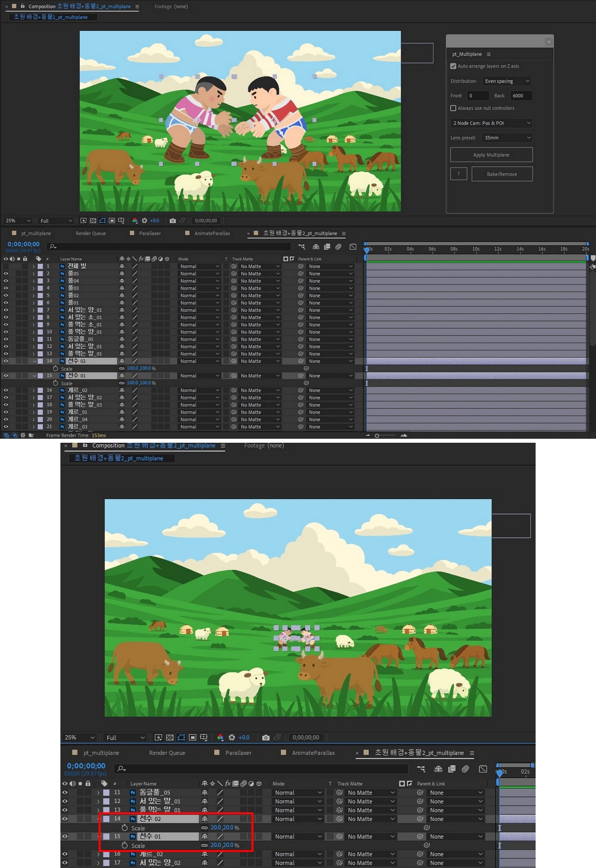Select Footage (none) tab in upper viewer
This screenshot has height=868, width=596.
click(171, 6)
